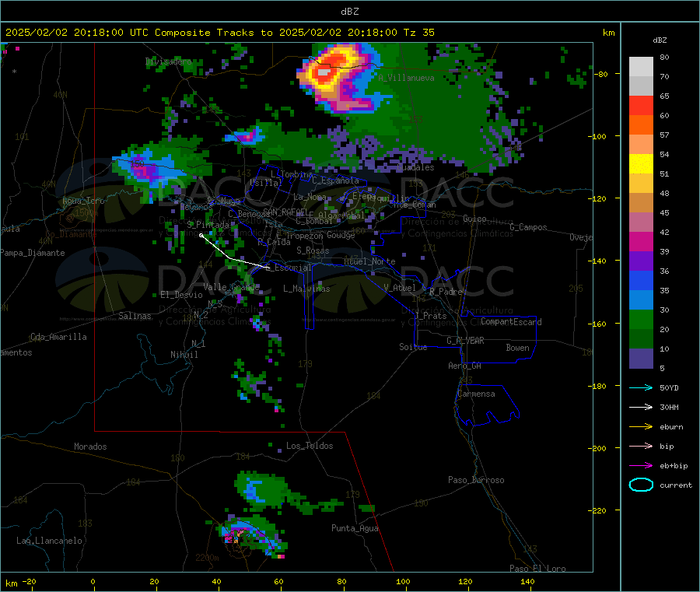Click the storm cell above Punta_Agua
700x592 pixels.
pos(262,490)
